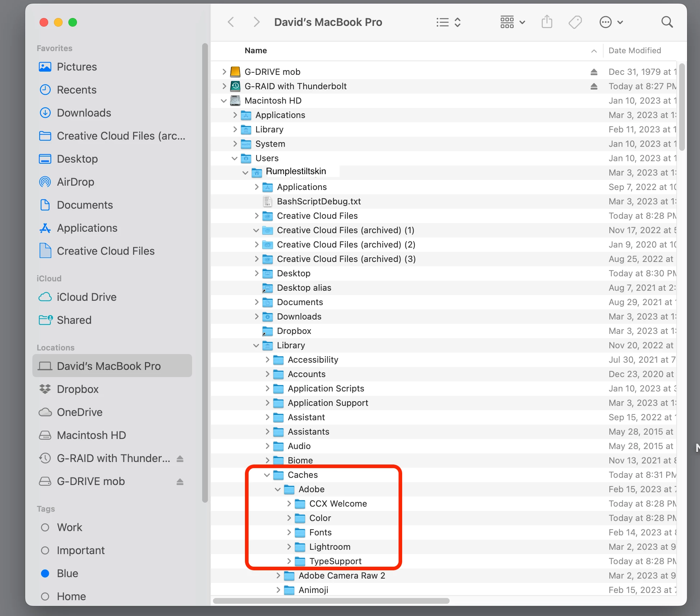Image resolution: width=700 pixels, height=616 pixels.
Task: Open AirDrop from the sidebar
Action: point(75,182)
